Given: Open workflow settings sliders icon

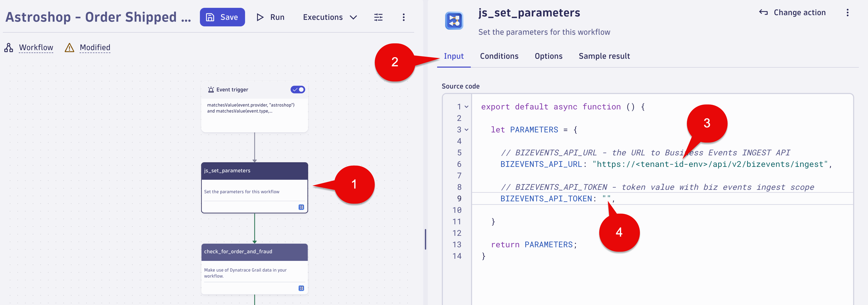Looking at the screenshot, I should (378, 17).
